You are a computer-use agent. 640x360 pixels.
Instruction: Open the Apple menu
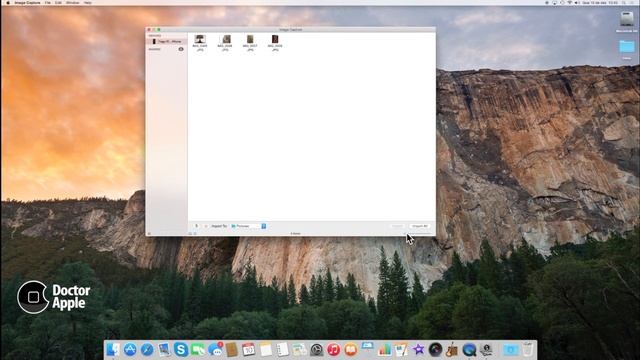pyautogui.click(x=8, y=2)
